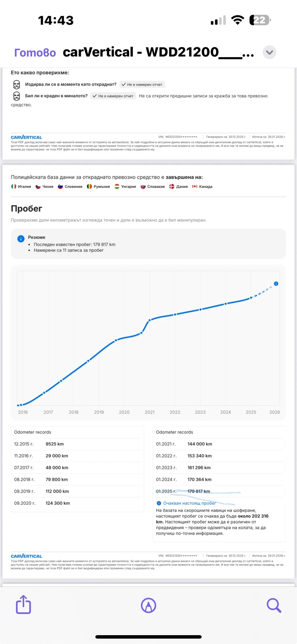Tap the Search magnifier icon
Viewport: 297px width, 644px height.
pos(274,605)
